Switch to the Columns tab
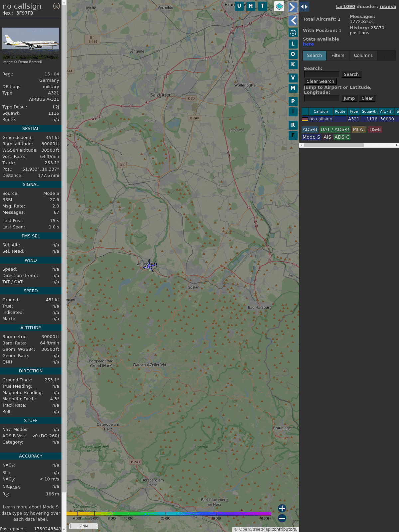The image size is (399, 532). 363,56
